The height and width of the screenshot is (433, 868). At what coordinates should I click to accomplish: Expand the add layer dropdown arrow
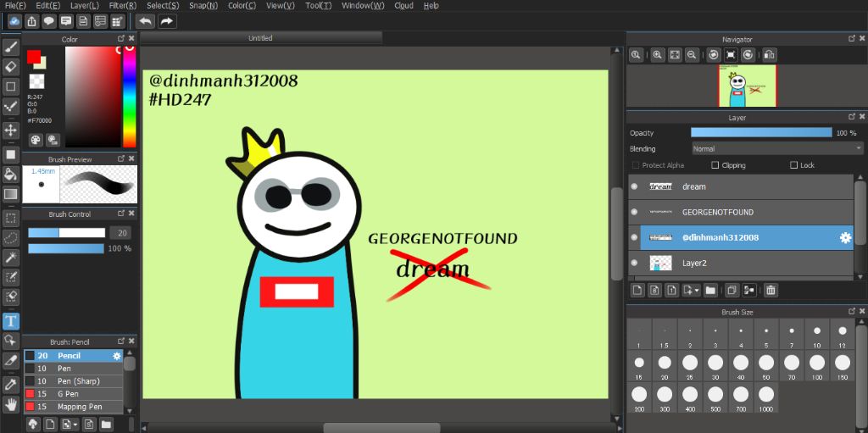(697, 290)
